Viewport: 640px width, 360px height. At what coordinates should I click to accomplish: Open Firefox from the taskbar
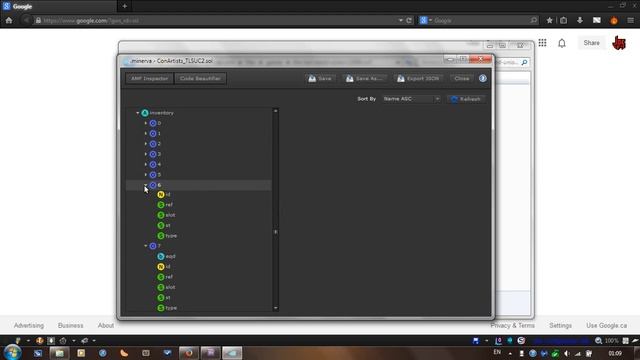189,353
